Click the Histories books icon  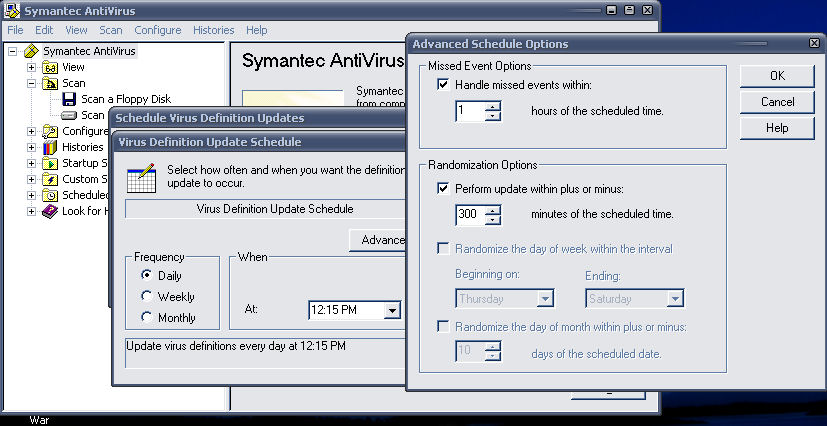[x=50, y=147]
